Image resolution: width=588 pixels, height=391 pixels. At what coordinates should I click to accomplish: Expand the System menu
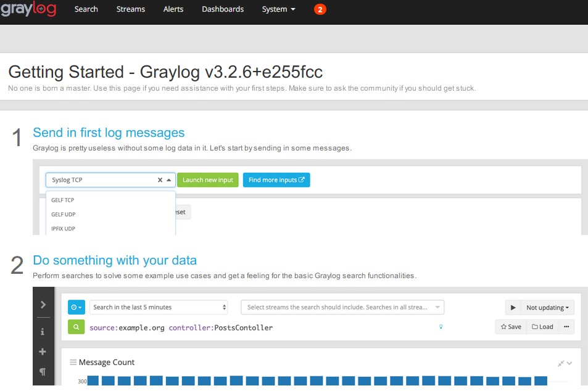(x=278, y=9)
